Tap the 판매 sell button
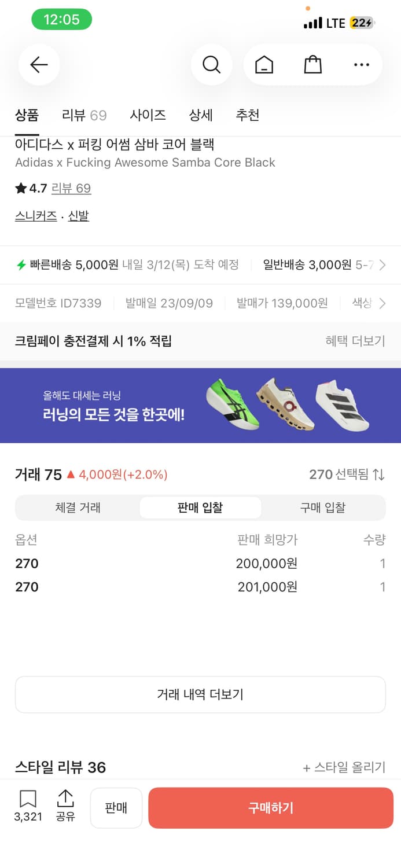The height and width of the screenshot is (868, 401). click(x=116, y=807)
